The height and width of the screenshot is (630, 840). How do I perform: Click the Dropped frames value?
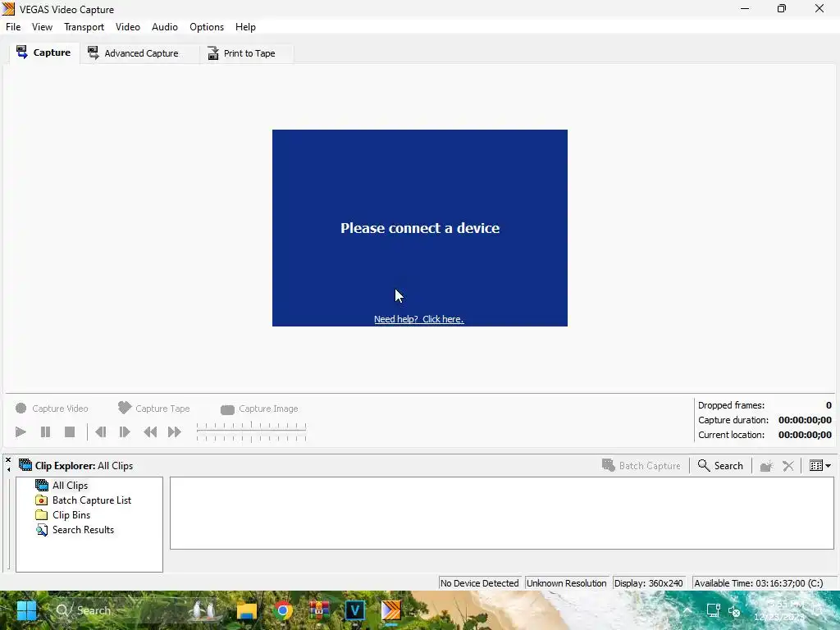[829, 405]
